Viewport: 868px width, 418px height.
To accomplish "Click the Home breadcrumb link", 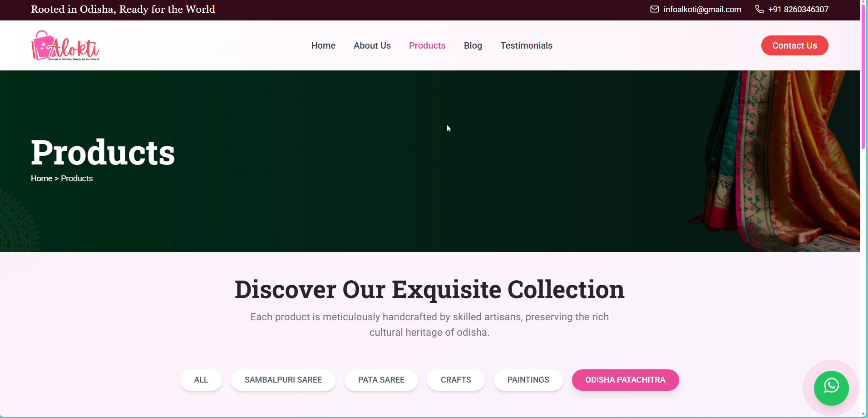I will pyautogui.click(x=41, y=179).
